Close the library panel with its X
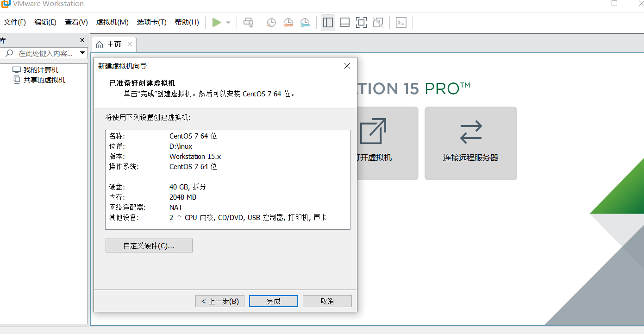644x334 pixels. pyautogui.click(x=82, y=40)
